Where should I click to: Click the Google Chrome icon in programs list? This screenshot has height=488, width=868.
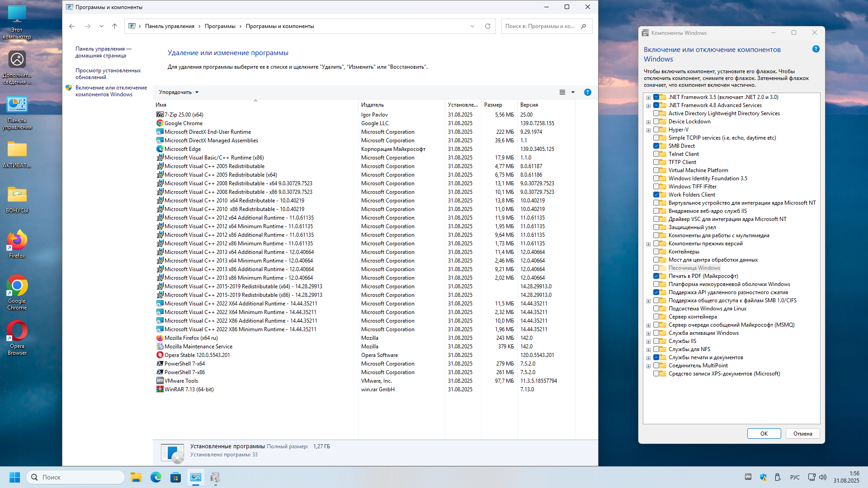(x=160, y=123)
